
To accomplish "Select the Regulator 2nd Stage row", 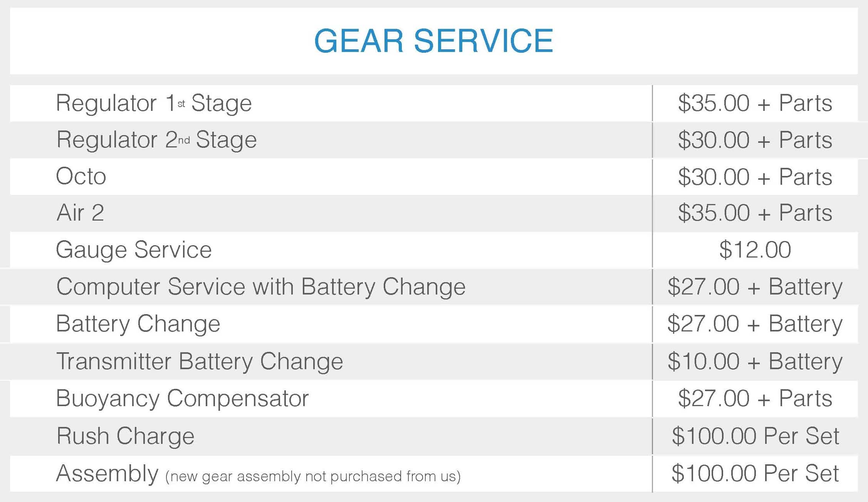I will pyautogui.click(x=434, y=140).
